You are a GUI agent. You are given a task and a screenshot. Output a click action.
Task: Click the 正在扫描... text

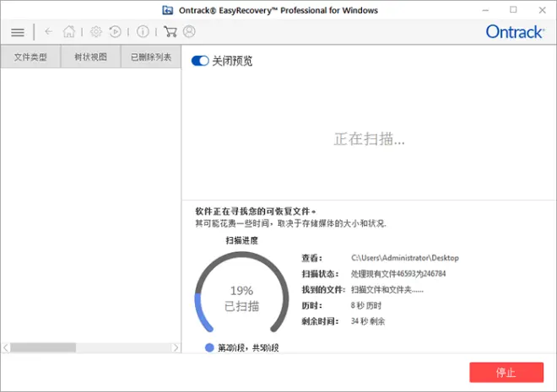(369, 139)
